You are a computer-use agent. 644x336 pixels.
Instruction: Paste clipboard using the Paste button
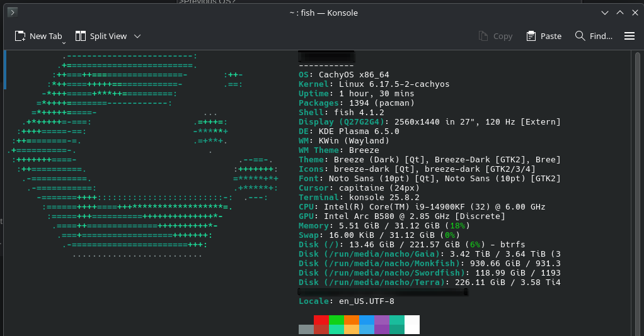click(x=544, y=36)
